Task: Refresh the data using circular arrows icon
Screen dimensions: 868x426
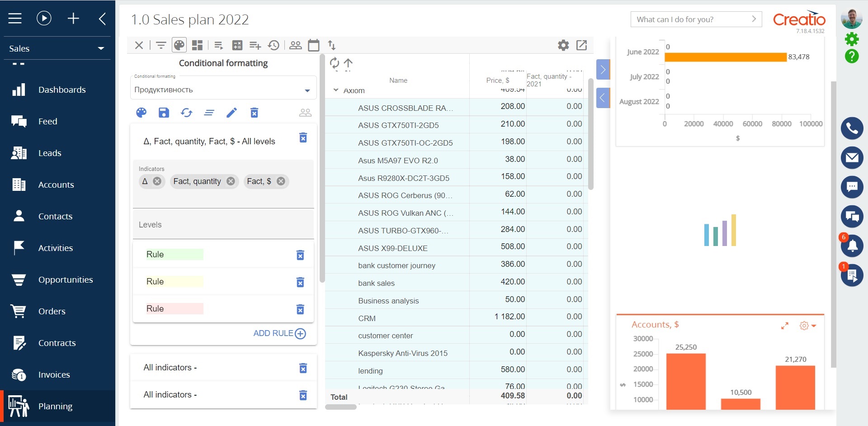Action: [x=187, y=113]
